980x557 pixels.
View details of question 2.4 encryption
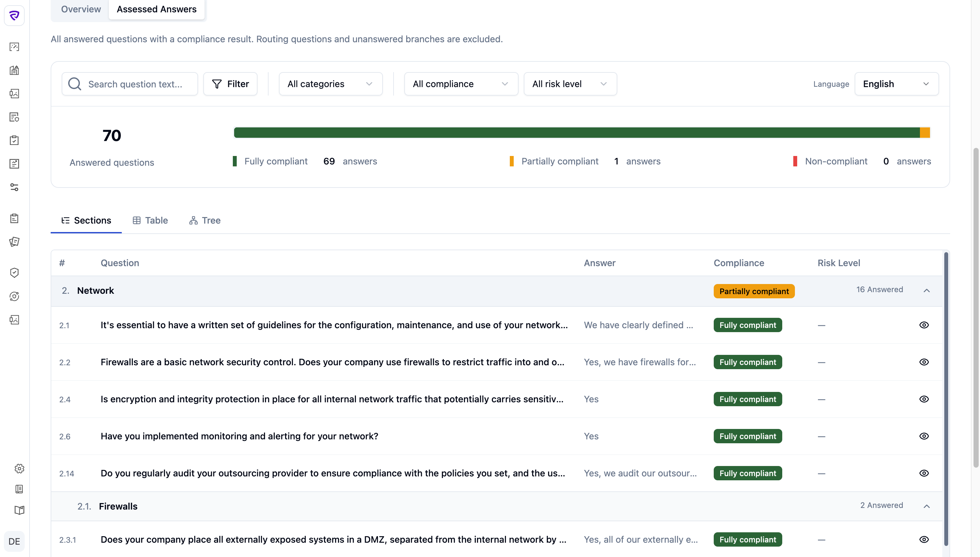pos(924,399)
